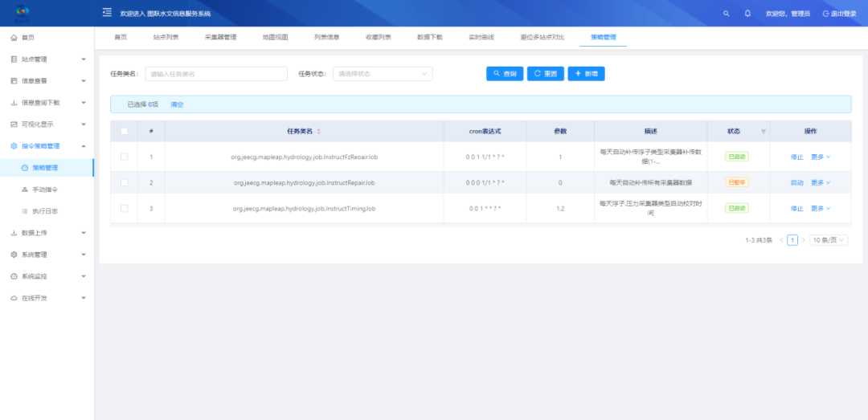Click 停止 for the InstructFzReoairJob row
Screen dimensions: 868x420
click(x=796, y=157)
